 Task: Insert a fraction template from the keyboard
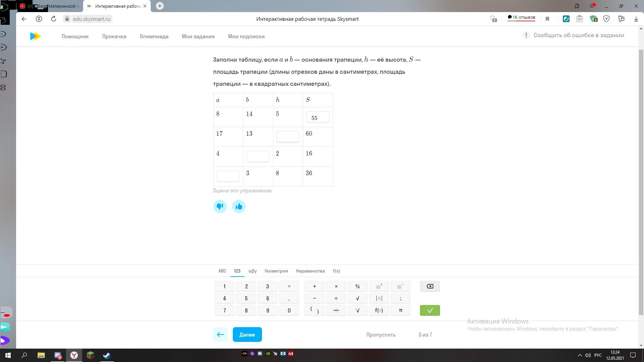coord(336,310)
